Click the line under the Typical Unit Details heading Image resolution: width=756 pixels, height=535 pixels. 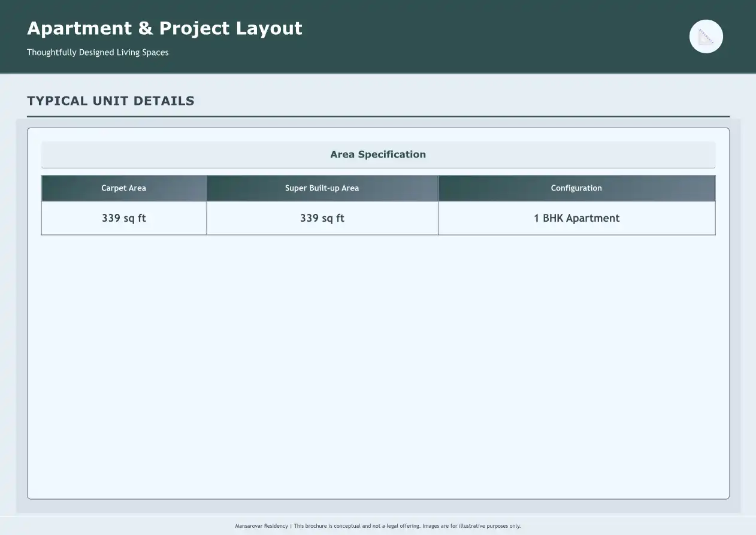pos(378,116)
